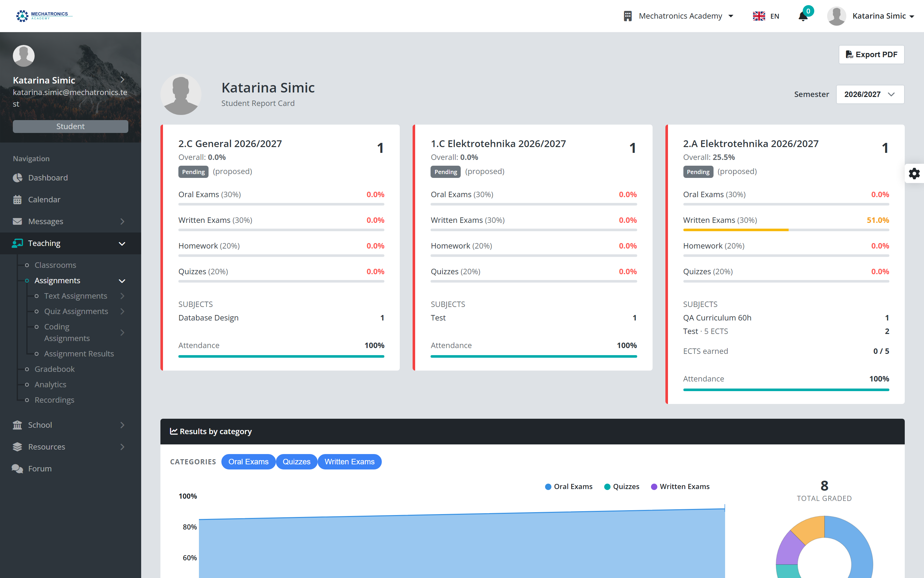Open the settings gear panel

pos(914,173)
